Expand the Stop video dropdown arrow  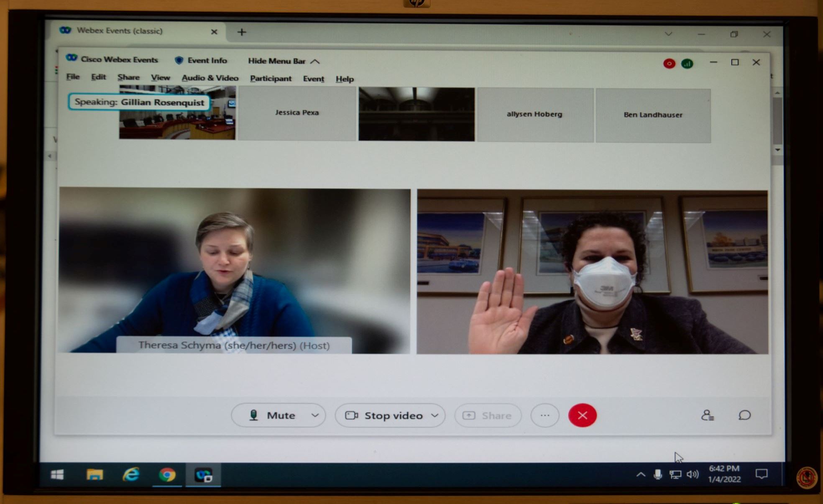pos(435,415)
